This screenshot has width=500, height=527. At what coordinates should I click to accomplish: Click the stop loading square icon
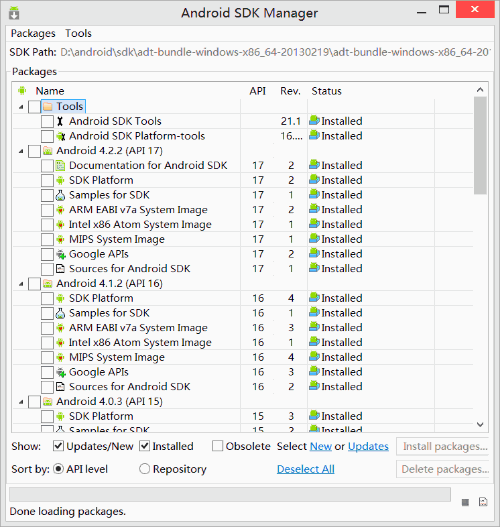point(465,502)
